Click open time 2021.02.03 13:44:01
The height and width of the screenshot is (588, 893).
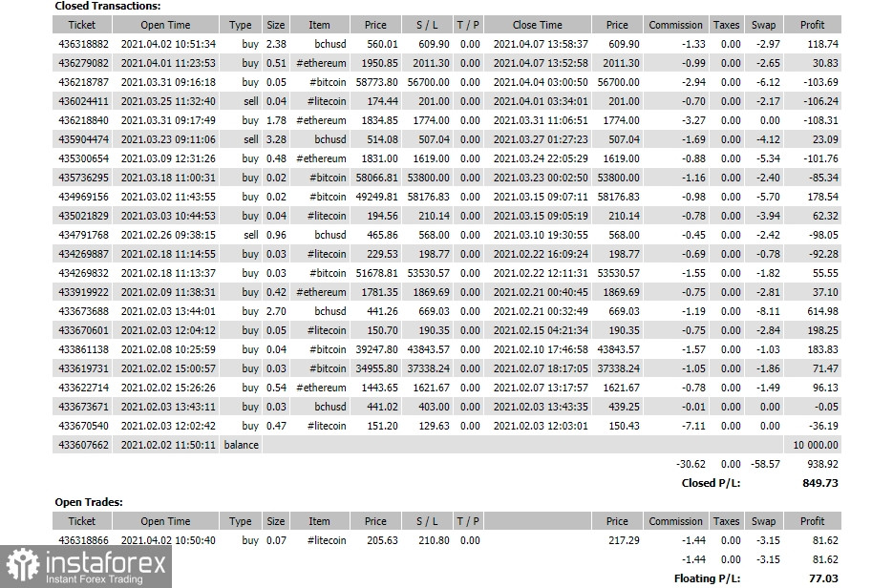coord(168,311)
